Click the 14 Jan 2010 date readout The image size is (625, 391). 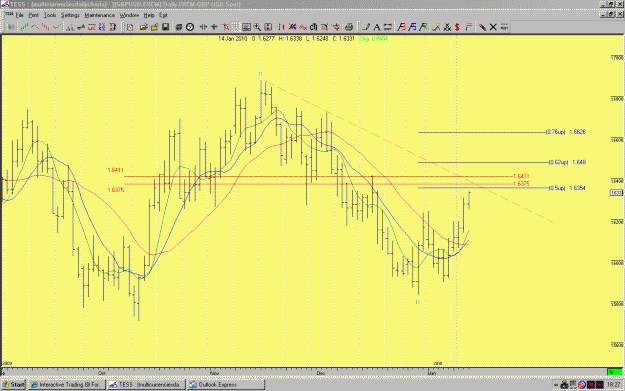click(233, 39)
